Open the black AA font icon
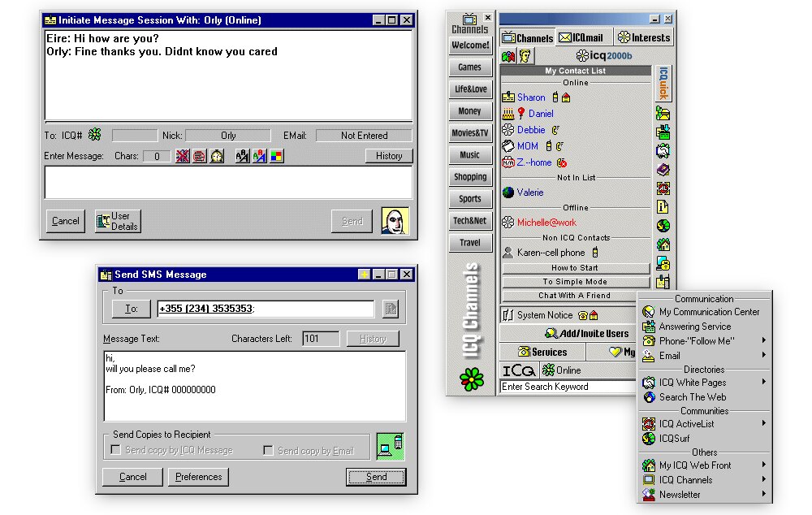812x515 pixels. 242,156
